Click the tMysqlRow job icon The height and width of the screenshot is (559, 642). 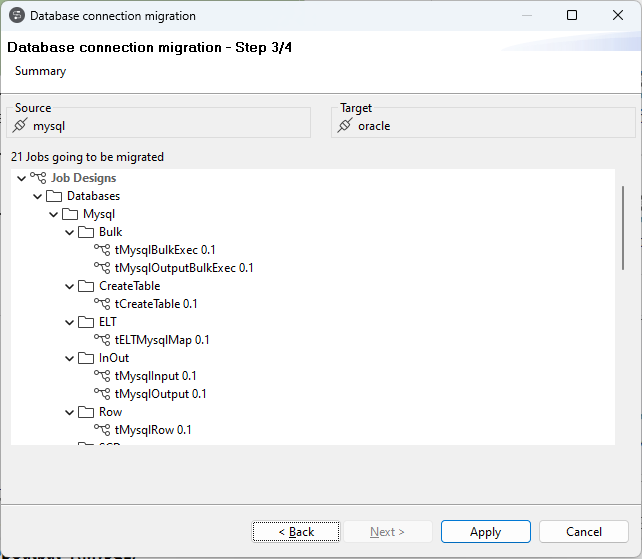click(102, 430)
